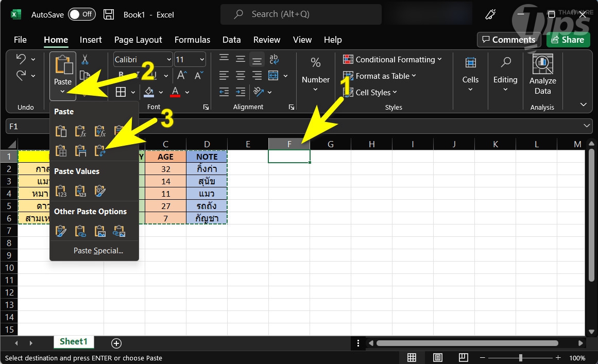Click the red Font Color A
Screen dimensions: 598x364
175,92
